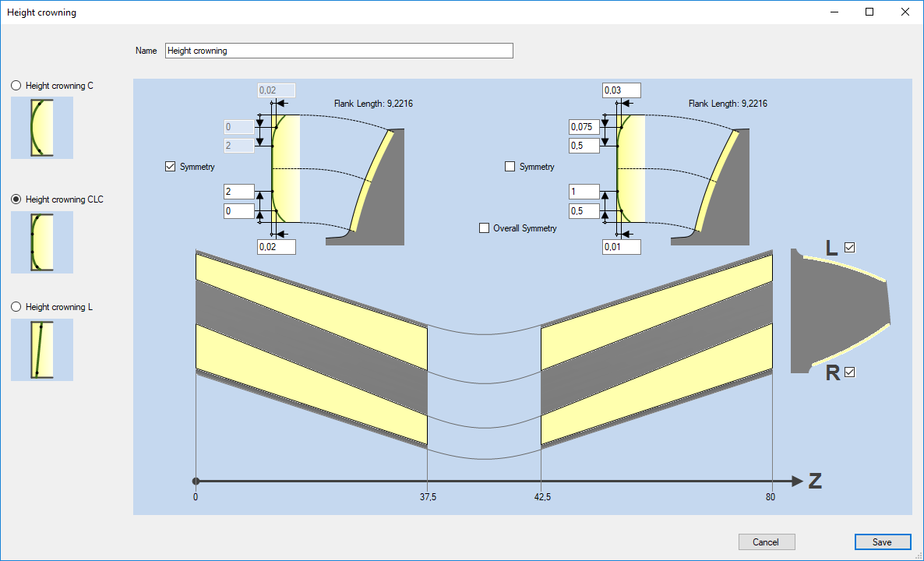Click the 37,5 marker on the Z axis

click(428, 497)
